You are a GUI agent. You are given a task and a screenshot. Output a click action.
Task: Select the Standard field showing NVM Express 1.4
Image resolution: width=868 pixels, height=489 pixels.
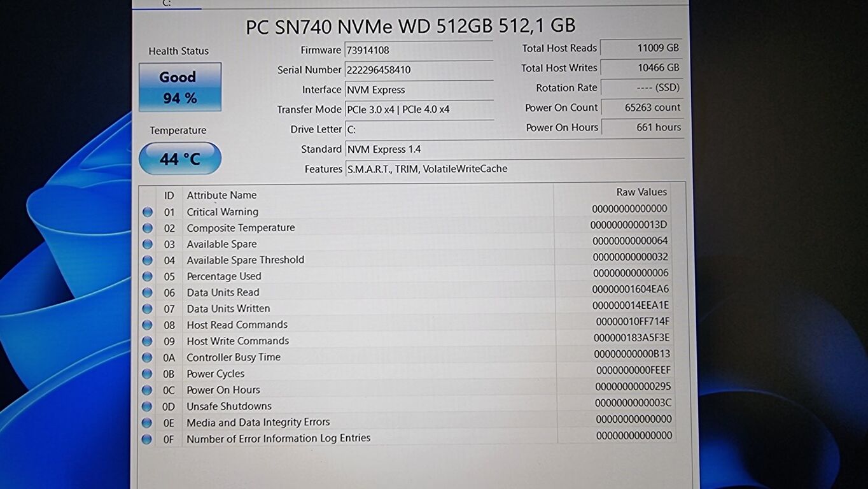coord(514,149)
